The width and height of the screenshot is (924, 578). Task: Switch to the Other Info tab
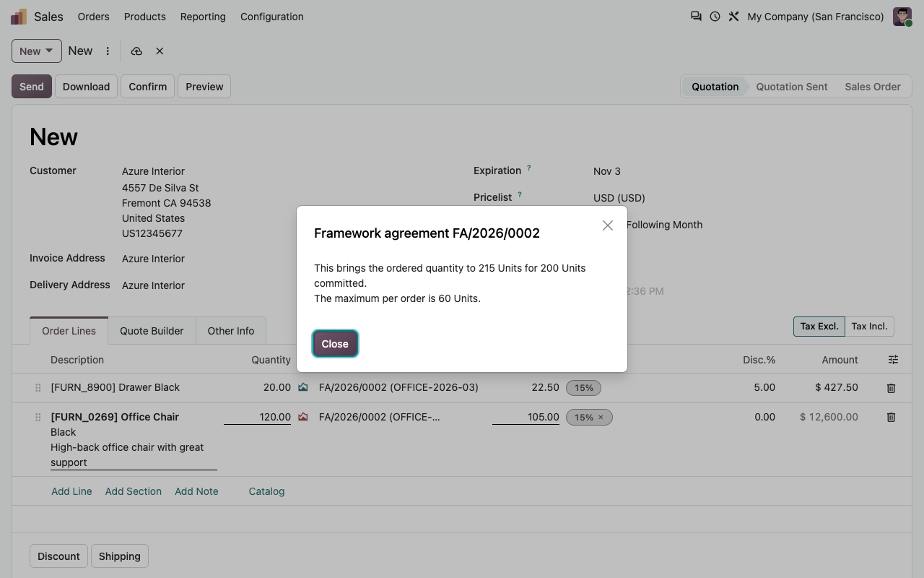click(231, 331)
